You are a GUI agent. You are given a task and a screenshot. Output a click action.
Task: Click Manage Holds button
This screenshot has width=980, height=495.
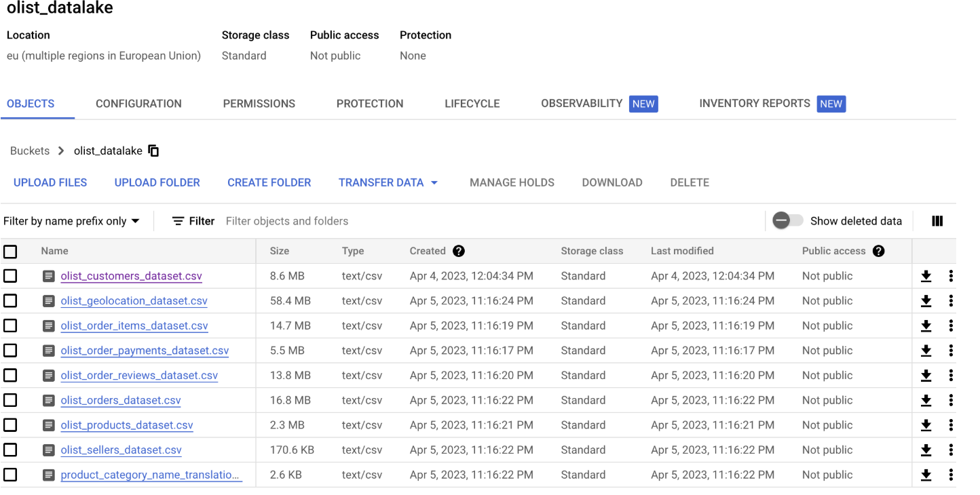512,182
